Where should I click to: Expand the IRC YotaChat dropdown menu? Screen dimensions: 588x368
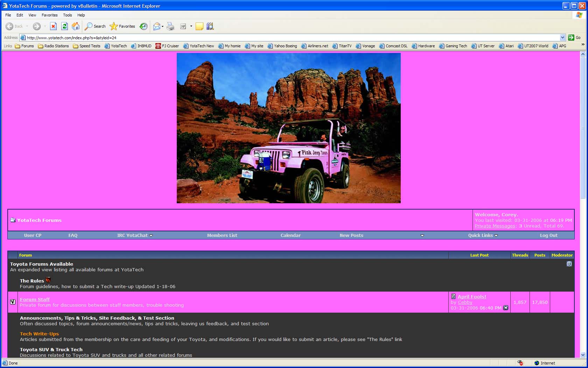[151, 236]
